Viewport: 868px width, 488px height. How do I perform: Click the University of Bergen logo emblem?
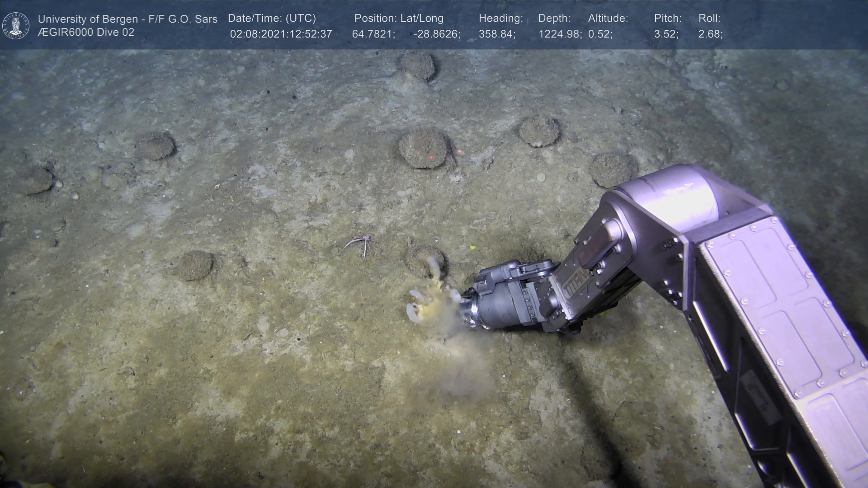(16, 26)
